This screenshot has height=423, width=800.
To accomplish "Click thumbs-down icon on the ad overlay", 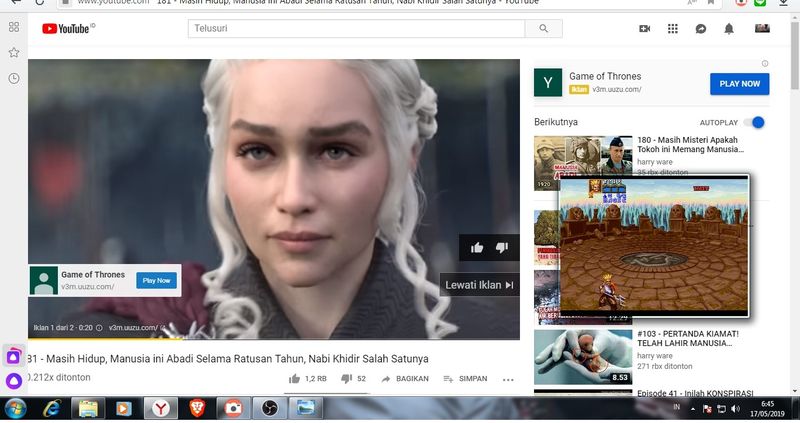I will (502, 248).
